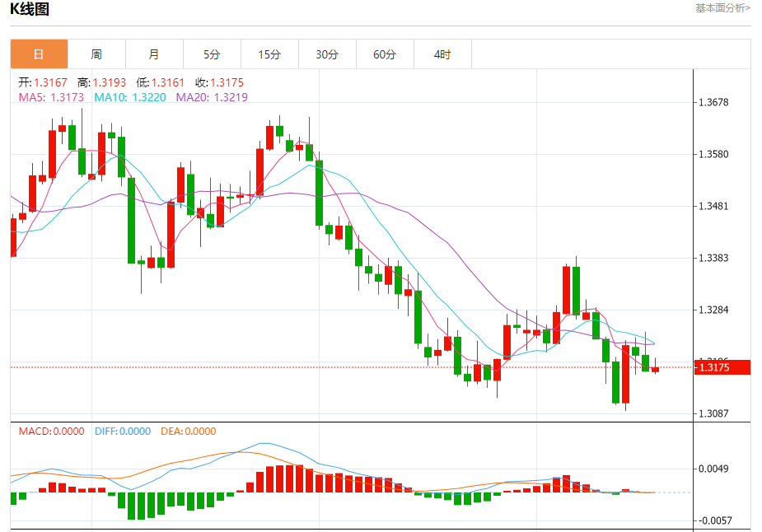Open the 基本面分析> link
762x532 pixels.
(722, 7)
